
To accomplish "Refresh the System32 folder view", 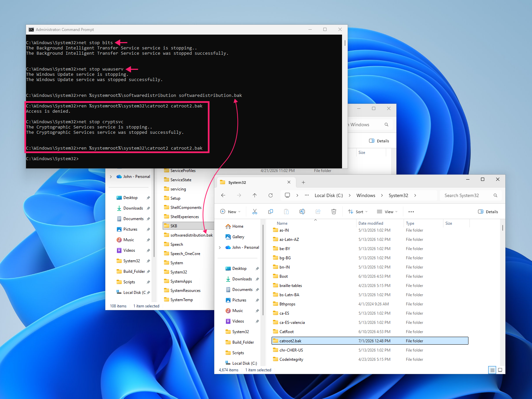I will (x=271, y=195).
